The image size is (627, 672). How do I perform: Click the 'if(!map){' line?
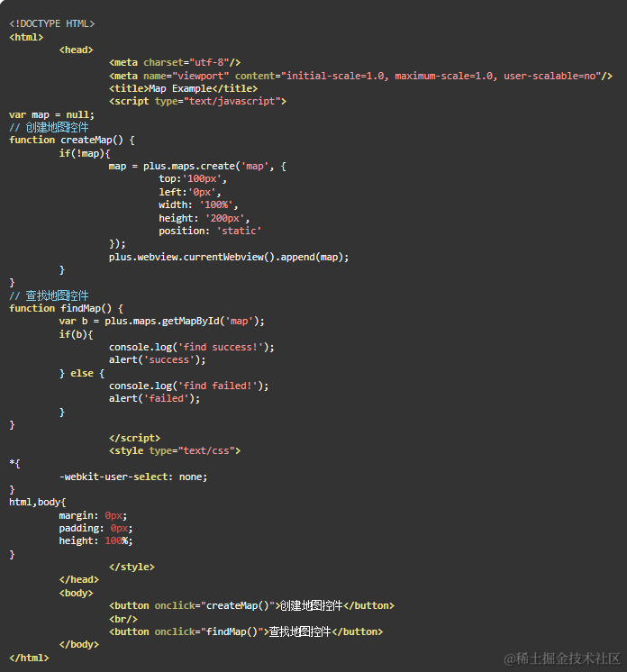[85, 153]
